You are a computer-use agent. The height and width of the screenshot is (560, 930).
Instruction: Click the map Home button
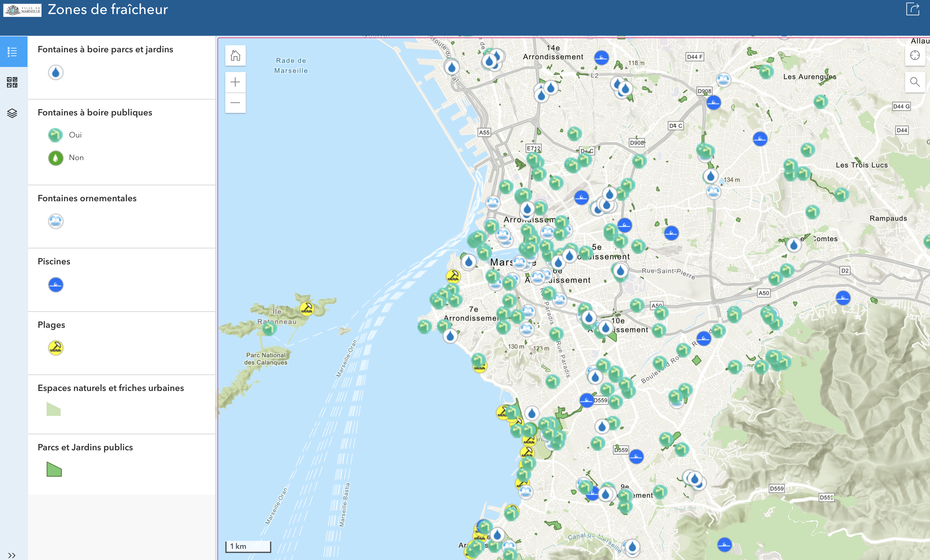click(235, 56)
